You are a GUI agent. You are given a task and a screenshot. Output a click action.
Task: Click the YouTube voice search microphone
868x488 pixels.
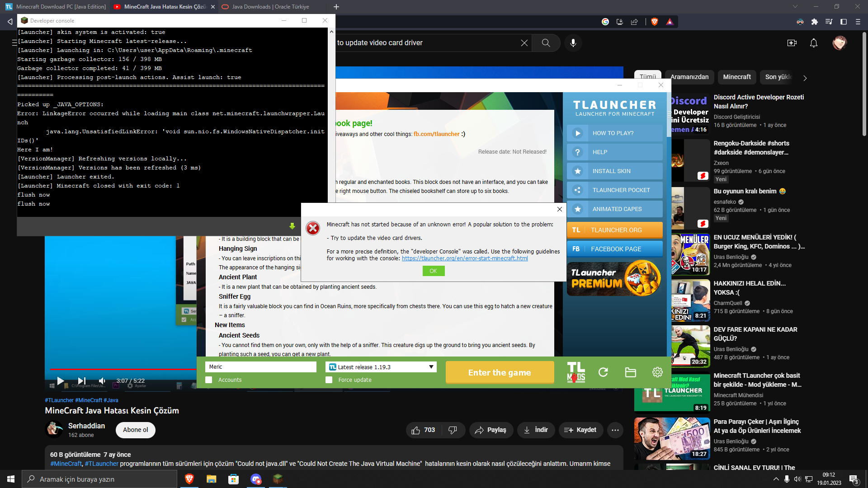(x=573, y=43)
